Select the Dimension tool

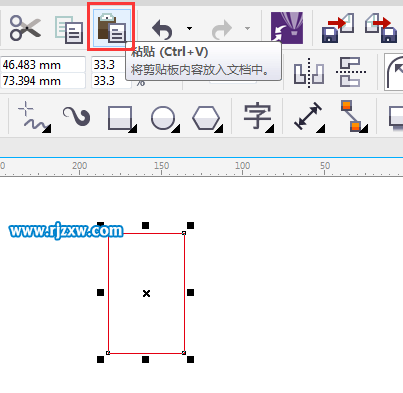pos(309,117)
